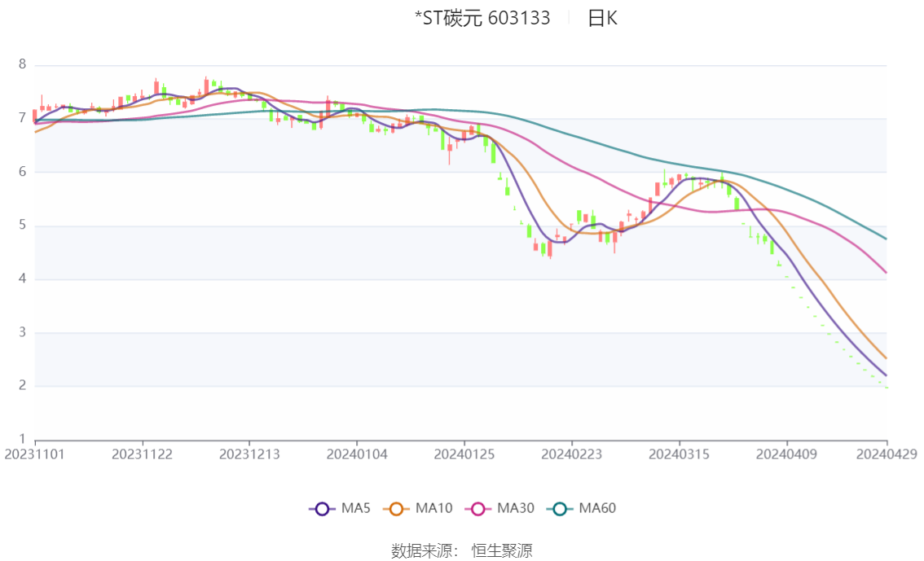Image resolution: width=924 pixels, height=561 pixels.
Task: Click y-axis value 1
Action: coord(22,439)
